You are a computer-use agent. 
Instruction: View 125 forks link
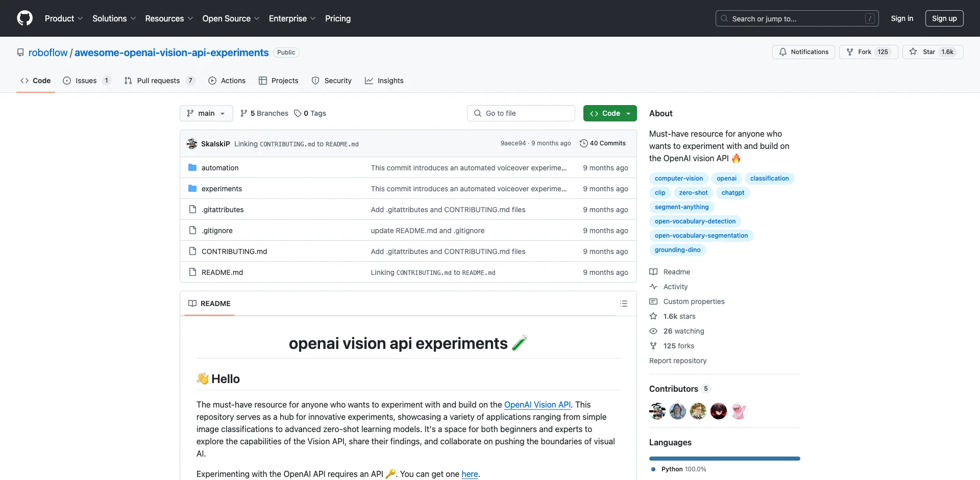click(x=672, y=346)
